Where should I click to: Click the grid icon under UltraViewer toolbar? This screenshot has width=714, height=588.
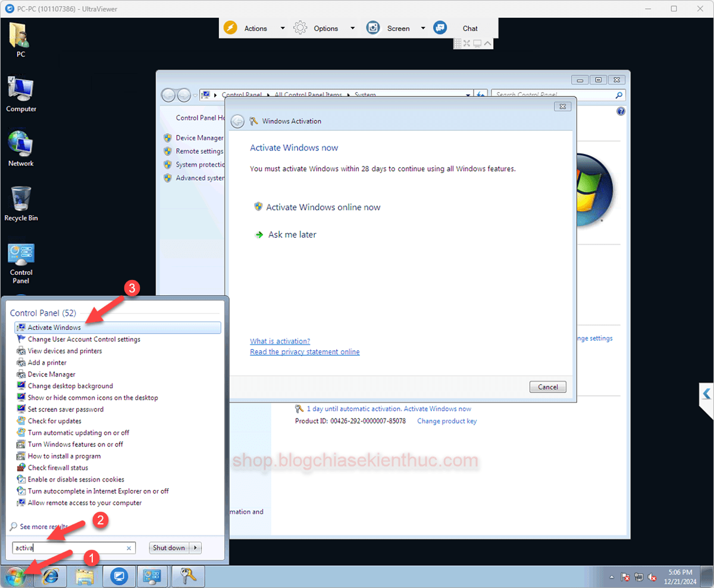[458, 43]
